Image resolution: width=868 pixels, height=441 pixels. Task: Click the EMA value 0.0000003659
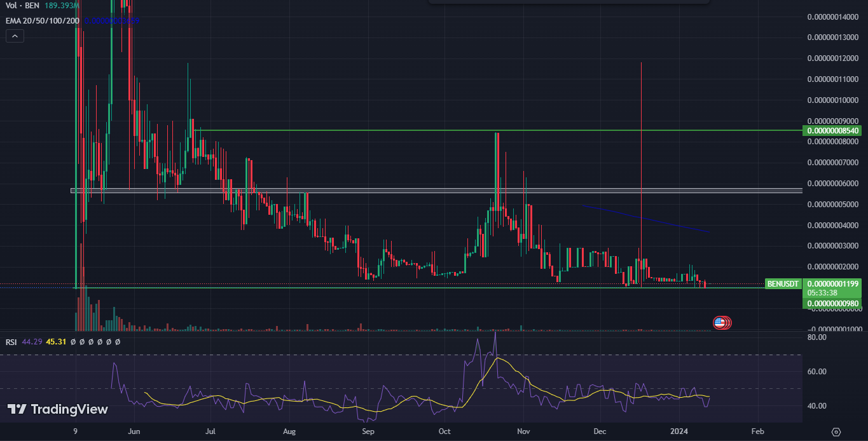112,21
